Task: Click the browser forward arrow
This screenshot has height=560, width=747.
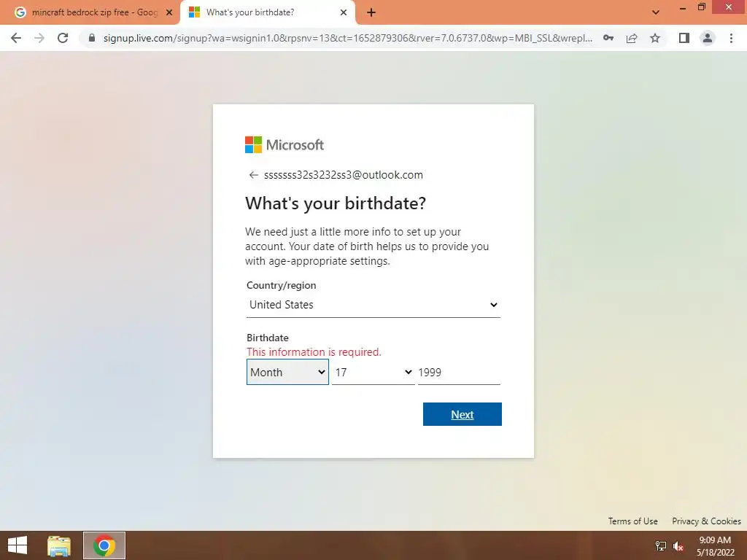Action: point(39,38)
